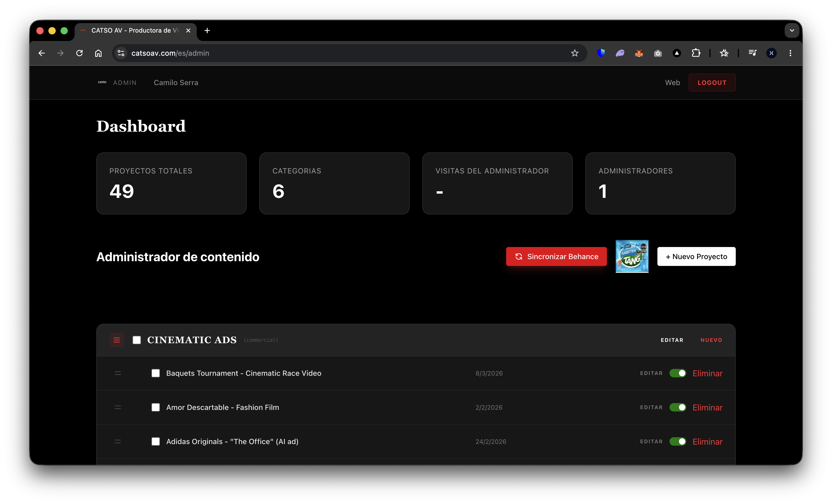Click Eliminar for Baquets Tournament project
Image resolution: width=832 pixels, height=504 pixels.
[707, 373]
